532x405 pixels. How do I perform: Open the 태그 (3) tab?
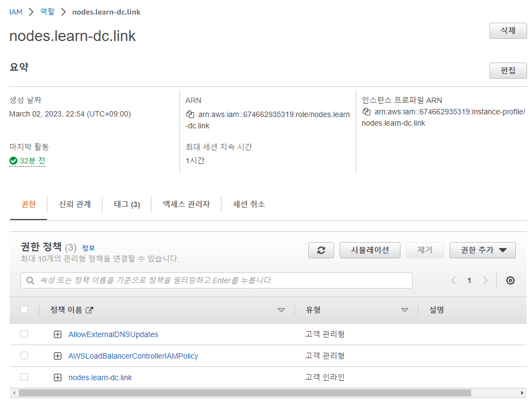pyautogui.click(x=126, y=204)
